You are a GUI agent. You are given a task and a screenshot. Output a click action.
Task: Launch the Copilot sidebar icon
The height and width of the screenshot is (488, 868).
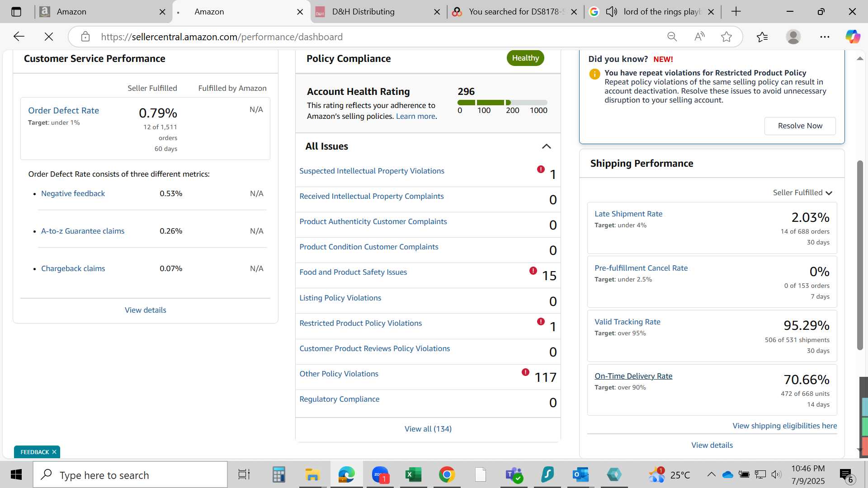(853, 37)
